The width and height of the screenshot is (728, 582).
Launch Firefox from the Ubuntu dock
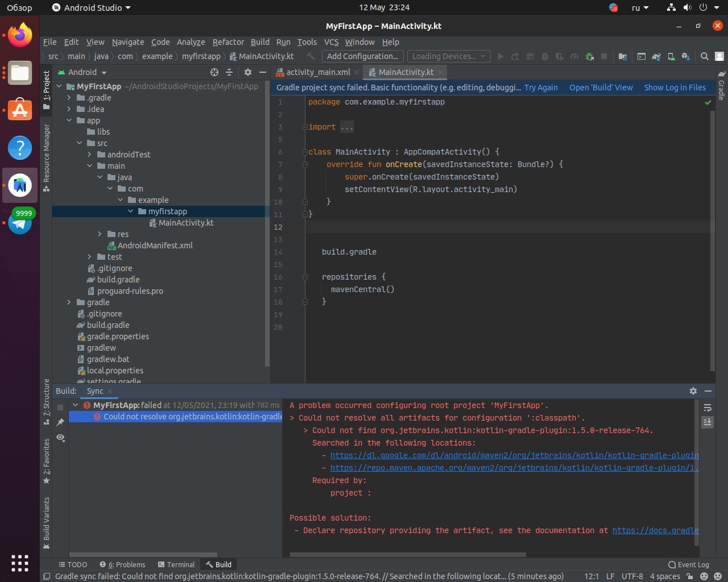20,36
